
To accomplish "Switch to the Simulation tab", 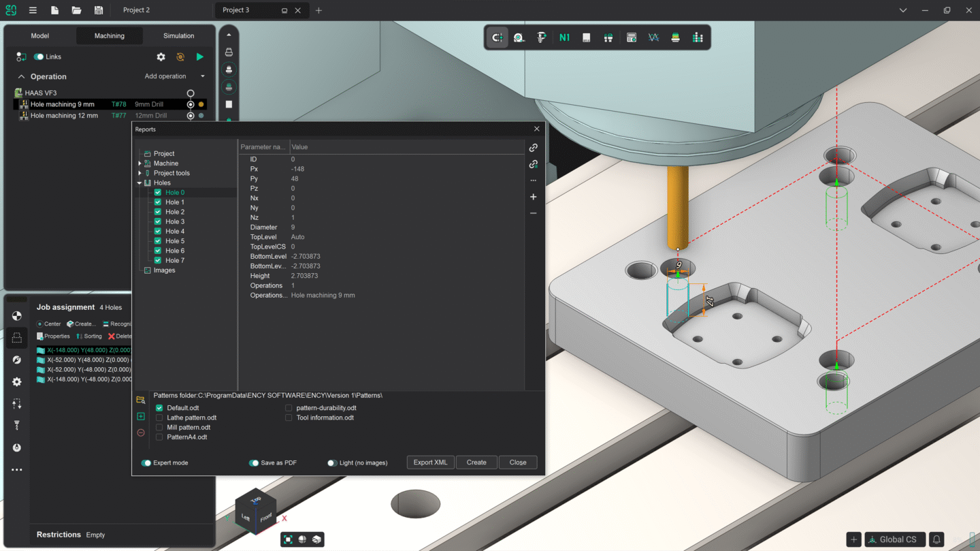I will 178,35.
